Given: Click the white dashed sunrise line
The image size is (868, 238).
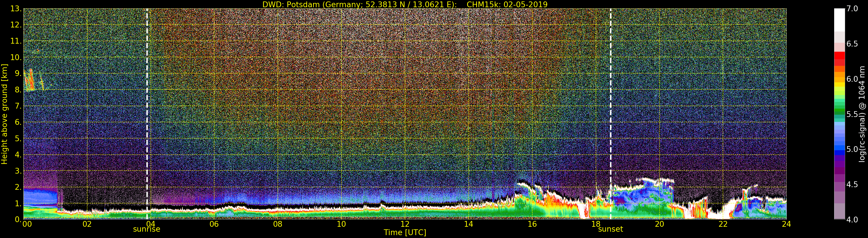Looking at the screenshot, I should coord(147,114).
